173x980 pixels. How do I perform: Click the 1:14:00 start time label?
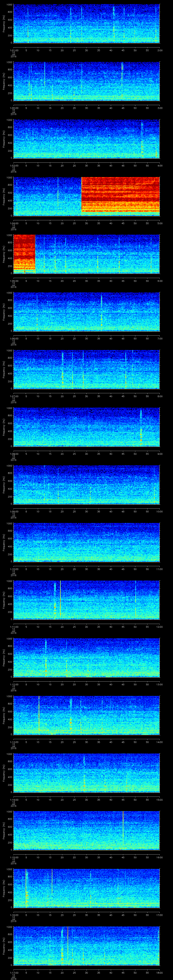coord(14,800)
